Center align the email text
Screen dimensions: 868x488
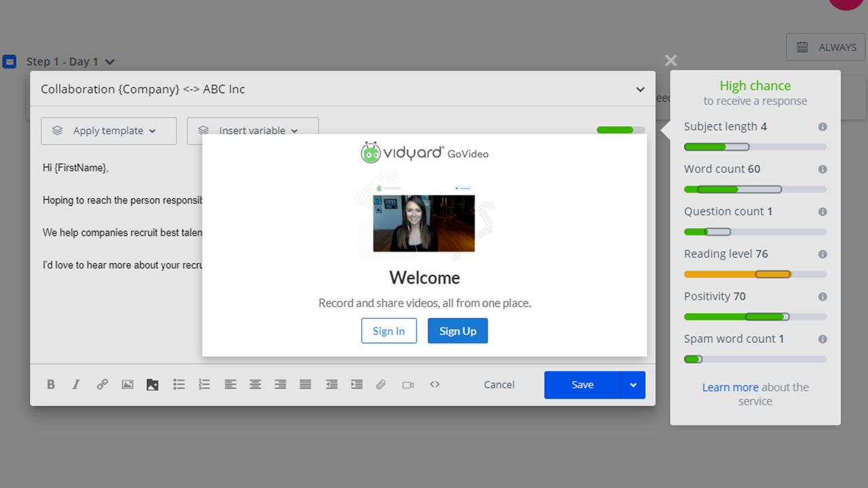[x=255, y=384]
